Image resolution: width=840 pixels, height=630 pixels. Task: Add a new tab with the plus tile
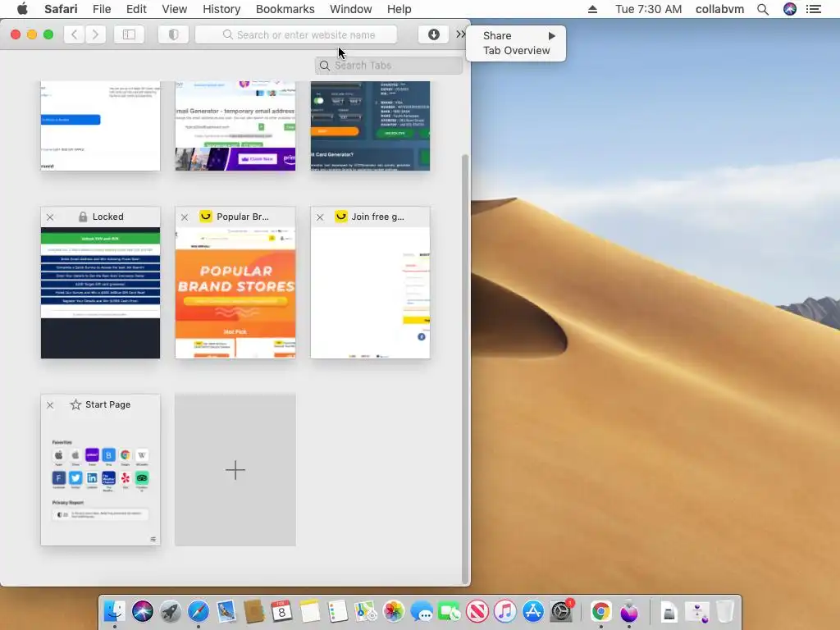[235, 470]
